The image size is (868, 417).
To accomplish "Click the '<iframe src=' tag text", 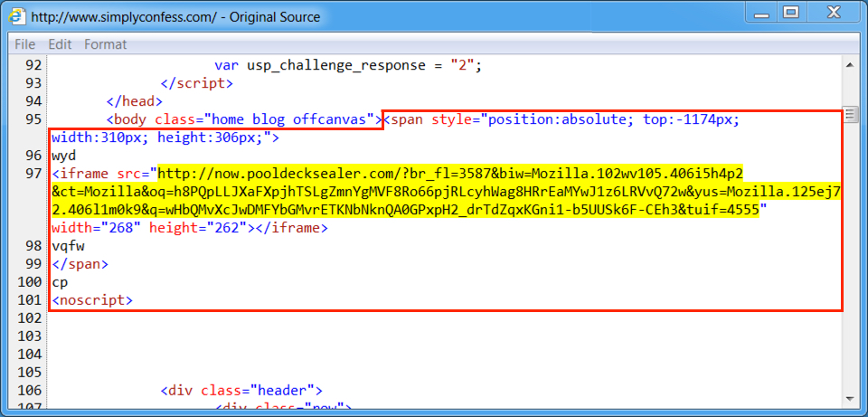I will pyautogui.click(x=105, y=174).
